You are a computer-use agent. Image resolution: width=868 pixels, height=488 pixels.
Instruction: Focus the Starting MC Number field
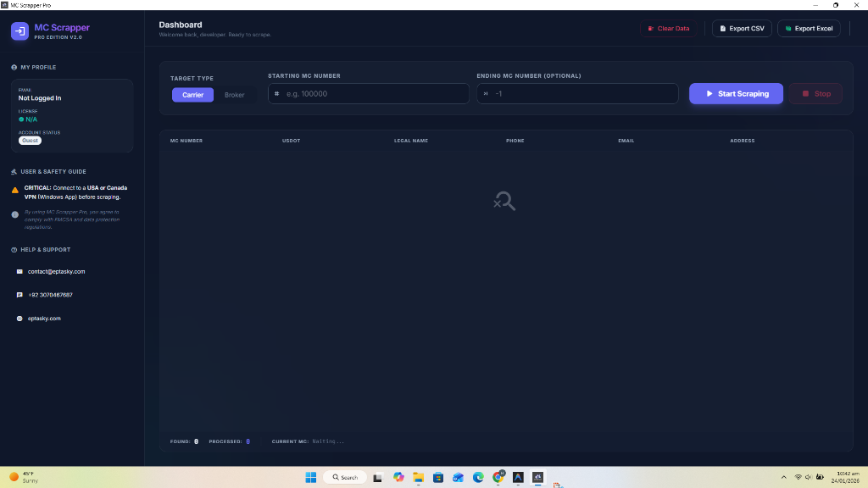tap(369, 93)
